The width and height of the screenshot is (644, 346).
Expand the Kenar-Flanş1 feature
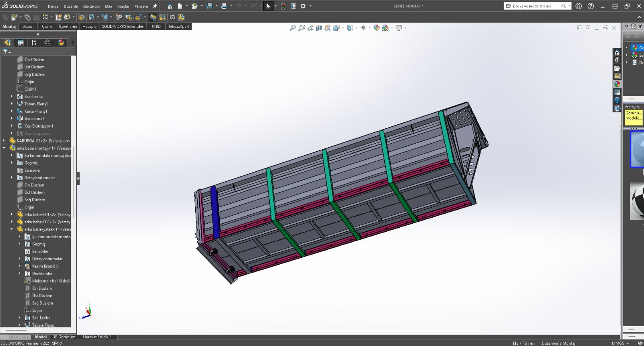click(12, 111)
